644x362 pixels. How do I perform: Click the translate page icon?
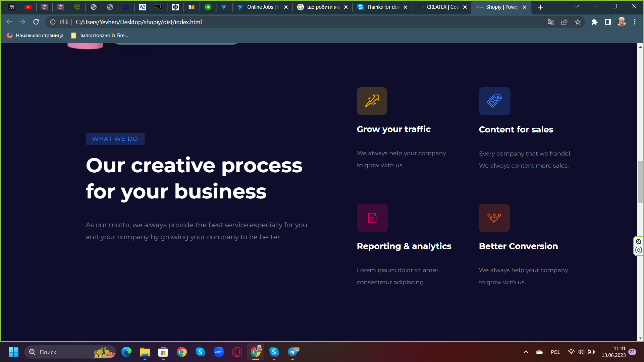click(551, 22)
